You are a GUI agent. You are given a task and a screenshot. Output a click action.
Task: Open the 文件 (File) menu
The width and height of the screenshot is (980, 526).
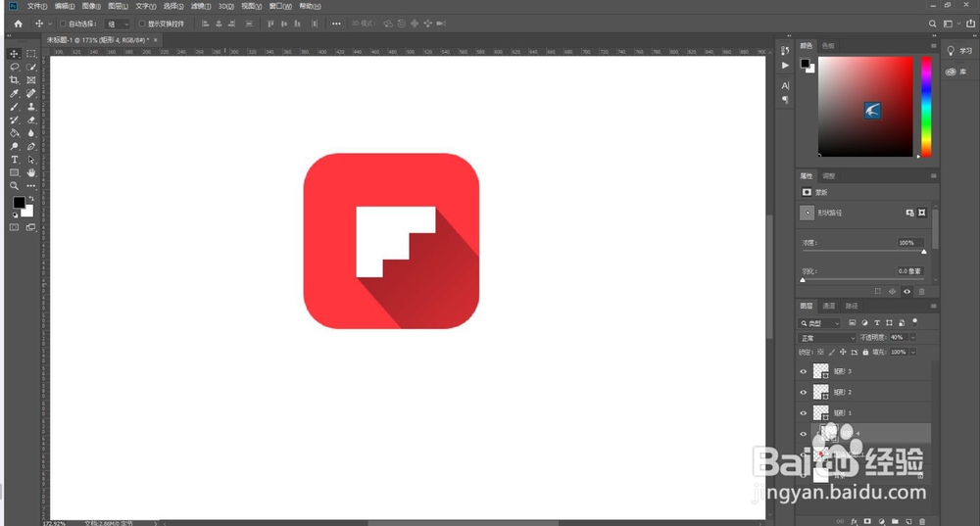[x=37, y=6]
